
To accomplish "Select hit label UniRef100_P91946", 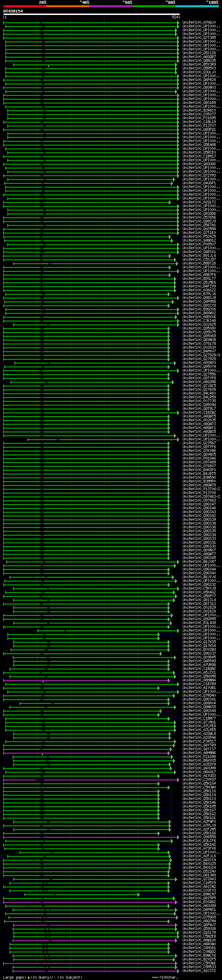I will pyautogui.click(x=199, y=459).
